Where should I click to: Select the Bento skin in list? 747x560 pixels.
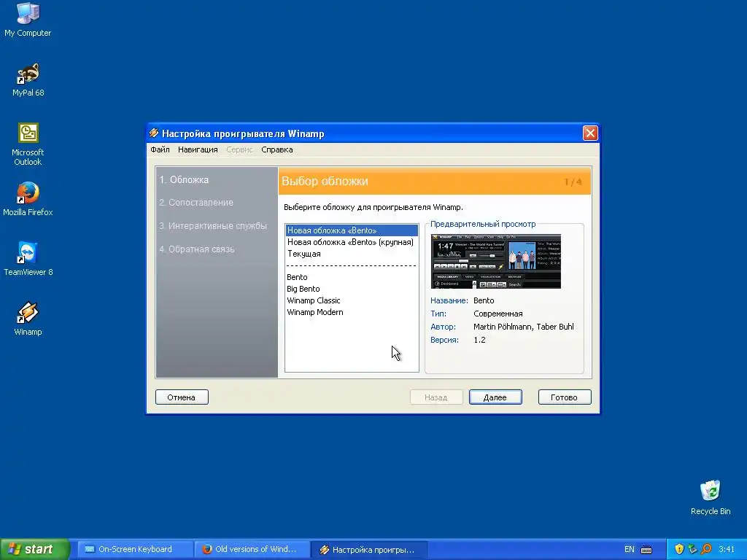(x=352, y=277)
